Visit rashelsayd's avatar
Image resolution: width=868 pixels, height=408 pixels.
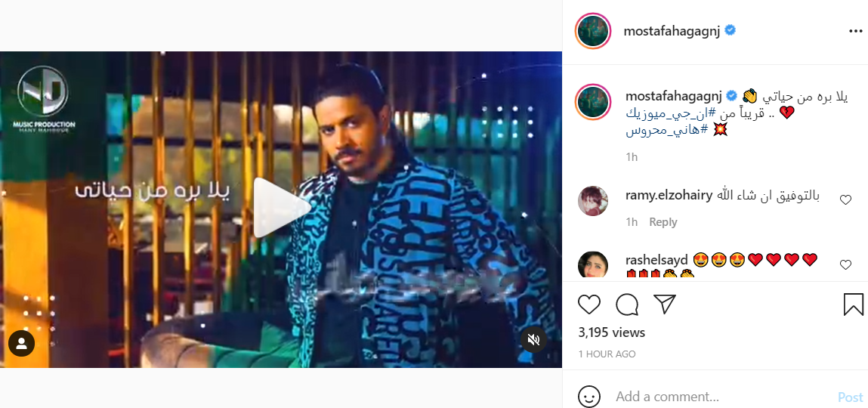tap(593, 265)
